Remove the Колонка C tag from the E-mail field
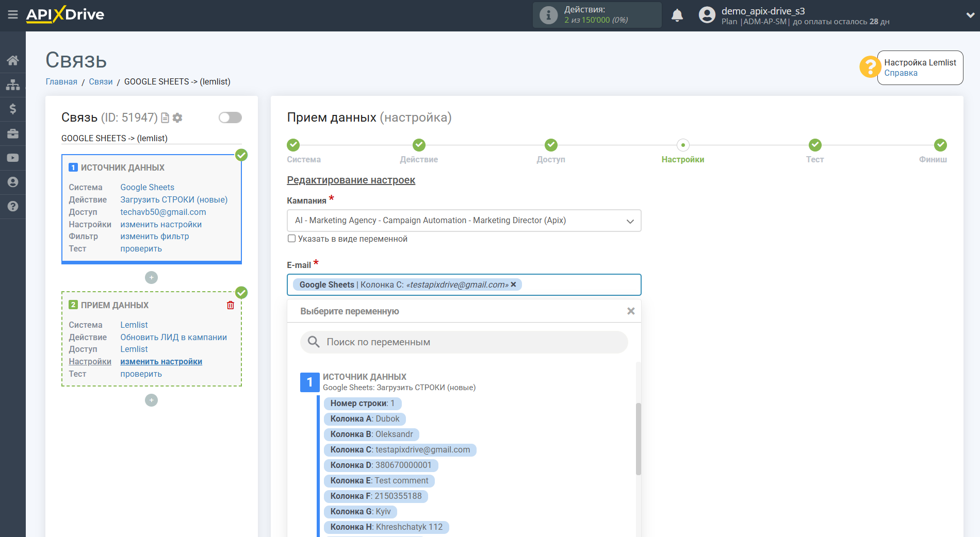This screenshot has width=980, height=537. point(513,284)
